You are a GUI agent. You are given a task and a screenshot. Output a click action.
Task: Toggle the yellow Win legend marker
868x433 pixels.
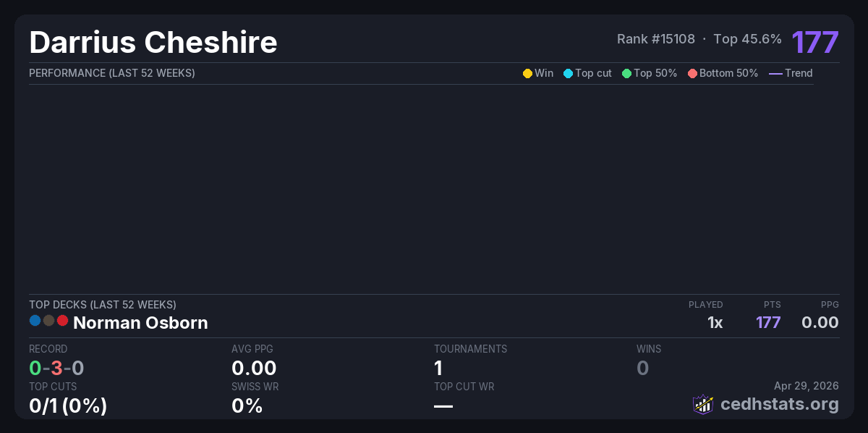click(527, 73)
